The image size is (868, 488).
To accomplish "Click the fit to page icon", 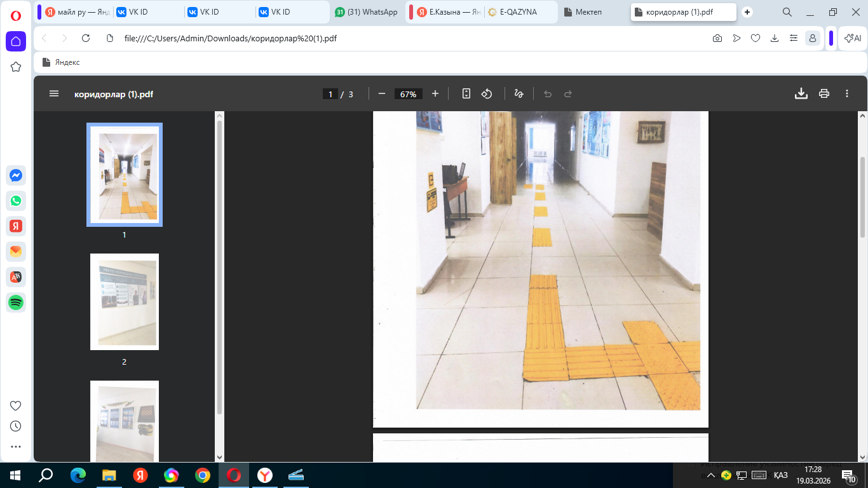I will pos(466,94).
